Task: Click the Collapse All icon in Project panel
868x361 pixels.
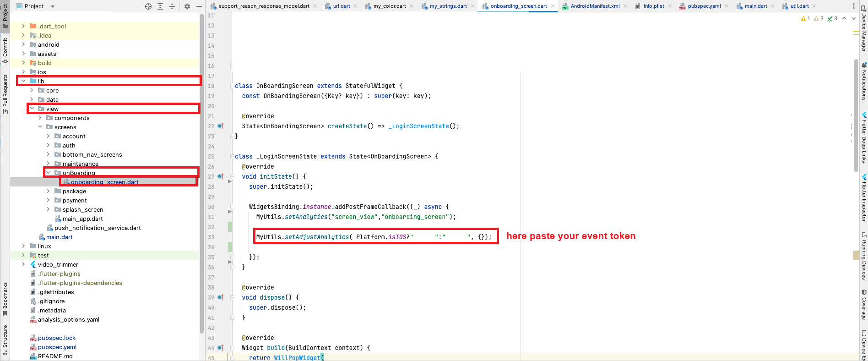Action: click(172, 6)
